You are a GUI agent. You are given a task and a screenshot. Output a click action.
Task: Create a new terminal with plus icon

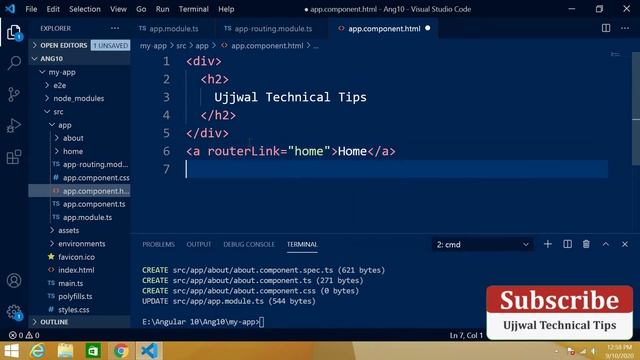coord(548,244)
